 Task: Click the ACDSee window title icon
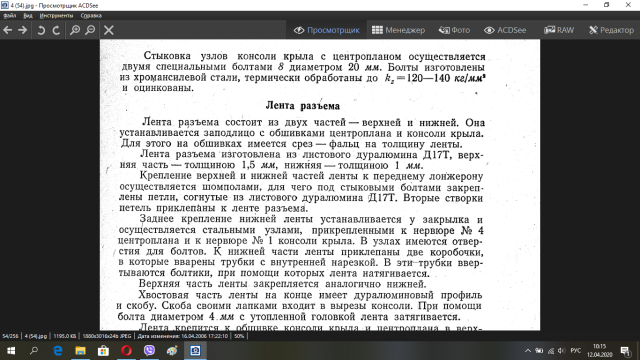tap(4, 5)
